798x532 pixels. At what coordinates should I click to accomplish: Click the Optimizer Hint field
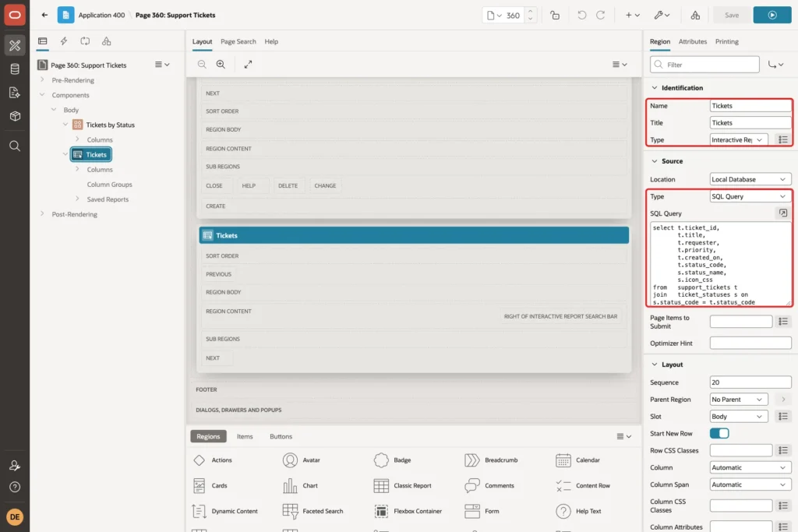(x=750, y=344)
